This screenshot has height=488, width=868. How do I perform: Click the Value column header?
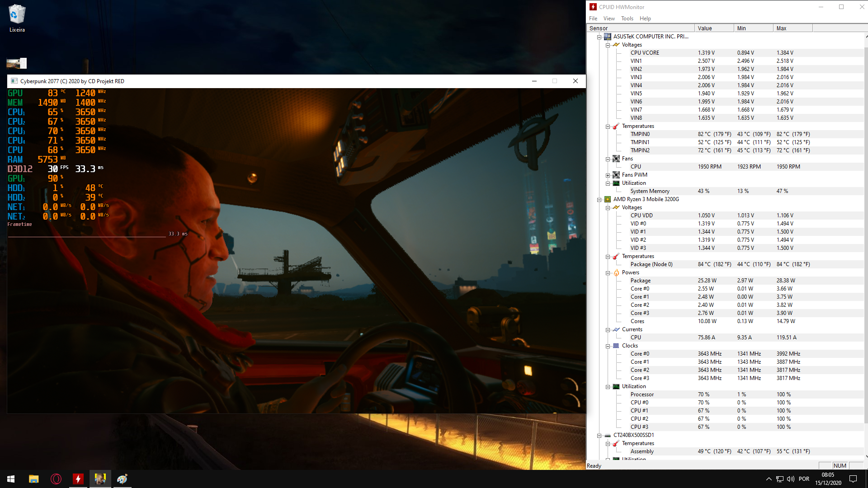[x=714, y=28]
